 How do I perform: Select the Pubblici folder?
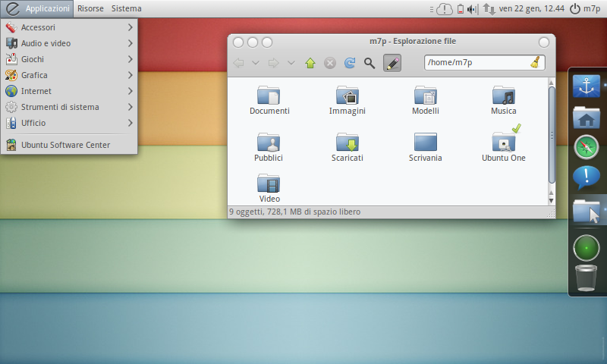pos(269,147)
